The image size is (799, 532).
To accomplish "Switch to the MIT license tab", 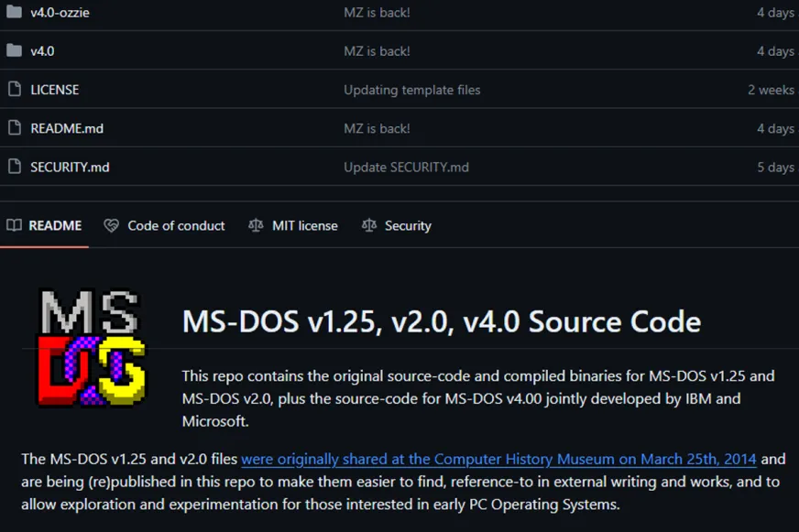I will [x=293, y=225].
